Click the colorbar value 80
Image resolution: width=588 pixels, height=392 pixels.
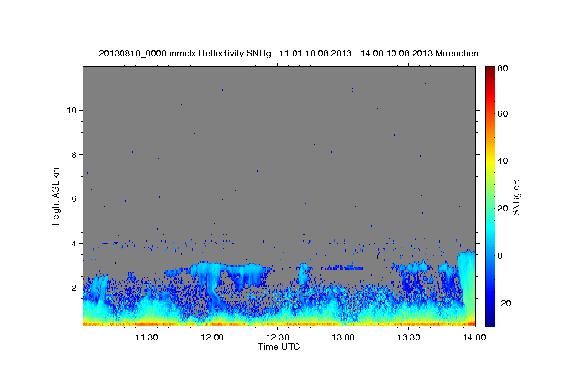pos(503,69)
